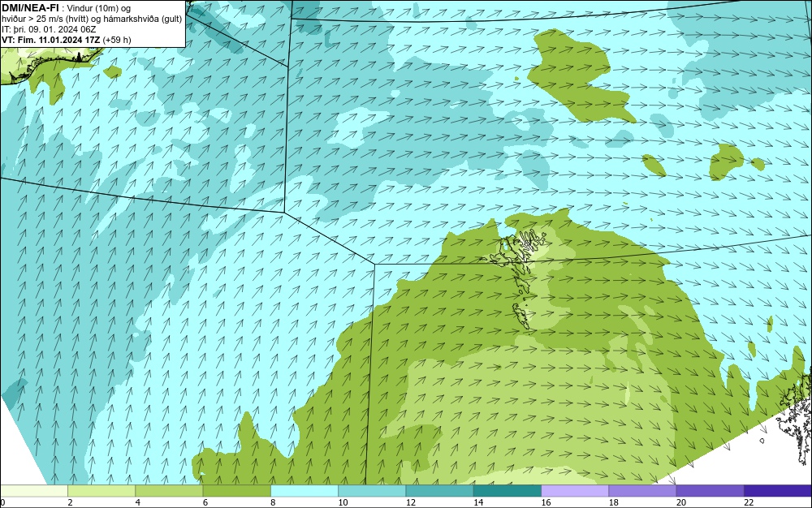Click the 10-12 m/s light teal legend swatch

[372, 490]
